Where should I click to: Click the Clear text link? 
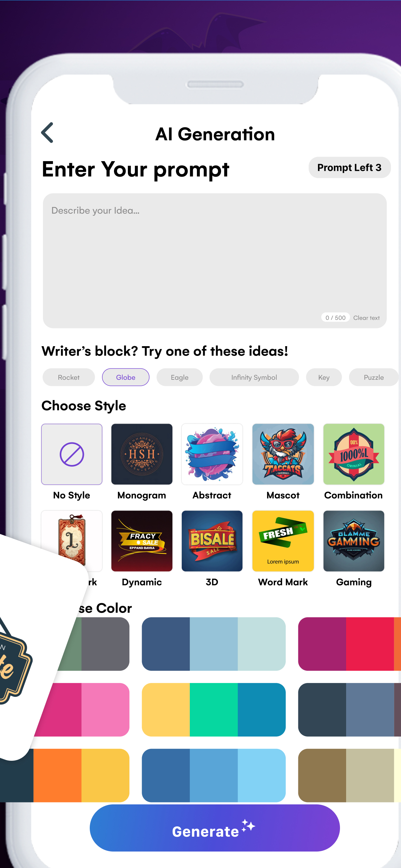tap(366, 318)
